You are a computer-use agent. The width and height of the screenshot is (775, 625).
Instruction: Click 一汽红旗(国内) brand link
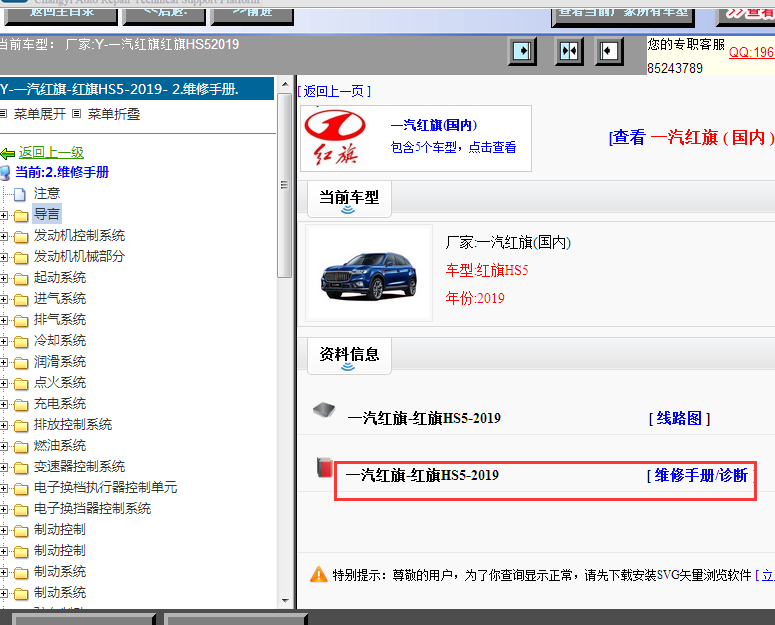[434, 125]
